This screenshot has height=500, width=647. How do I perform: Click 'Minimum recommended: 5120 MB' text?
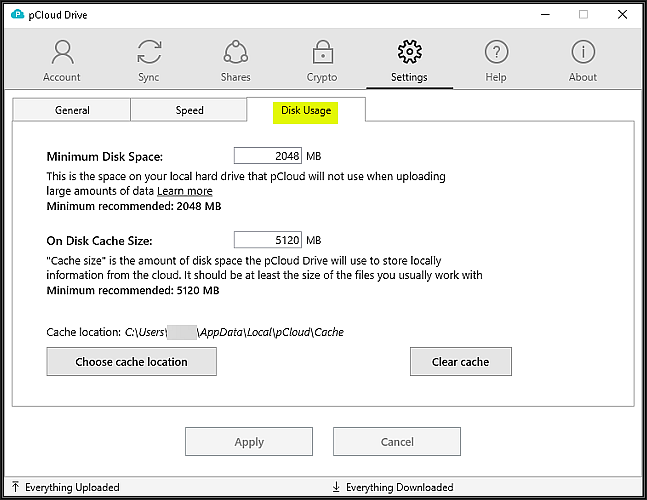[133, 290]
